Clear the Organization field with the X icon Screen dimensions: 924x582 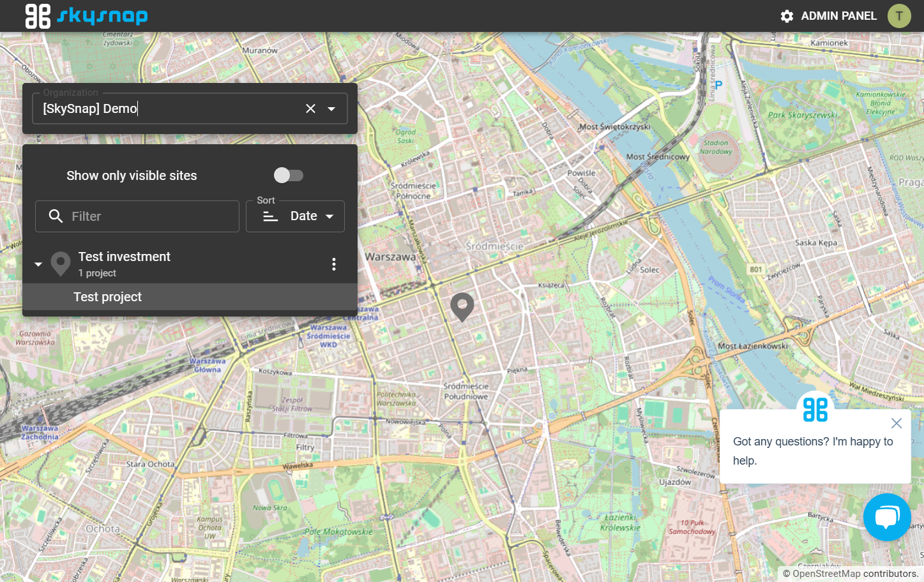click(x=310, y=108)
